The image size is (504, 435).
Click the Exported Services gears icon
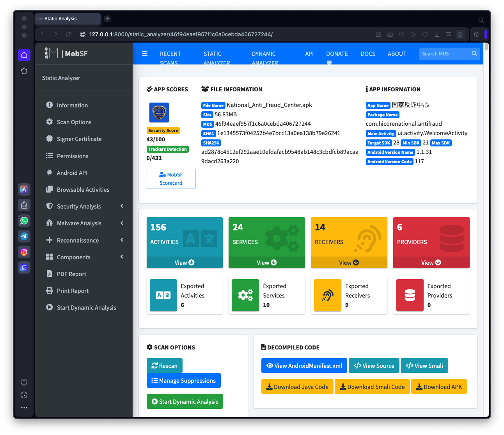pos(245,295)
